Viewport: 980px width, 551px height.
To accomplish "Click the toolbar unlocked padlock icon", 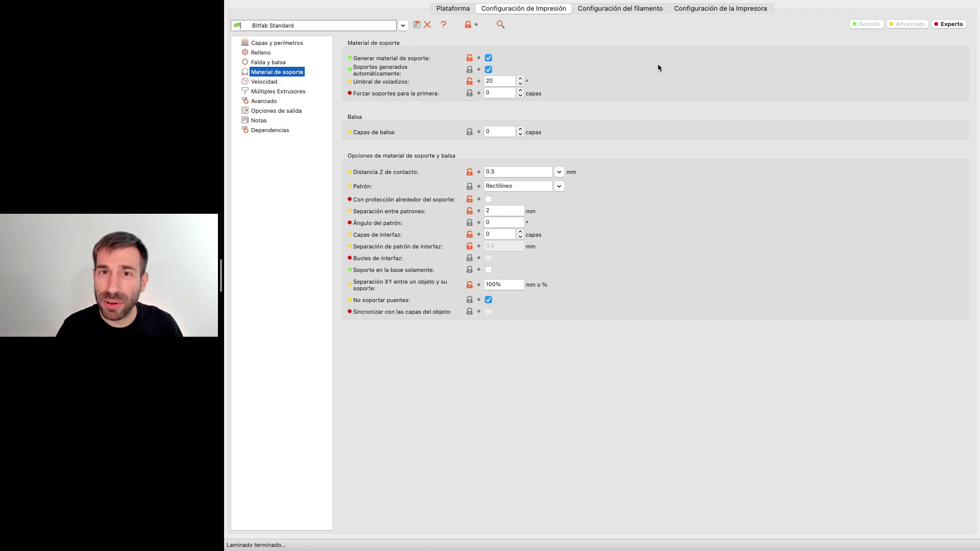I will (x=468, y=24).
